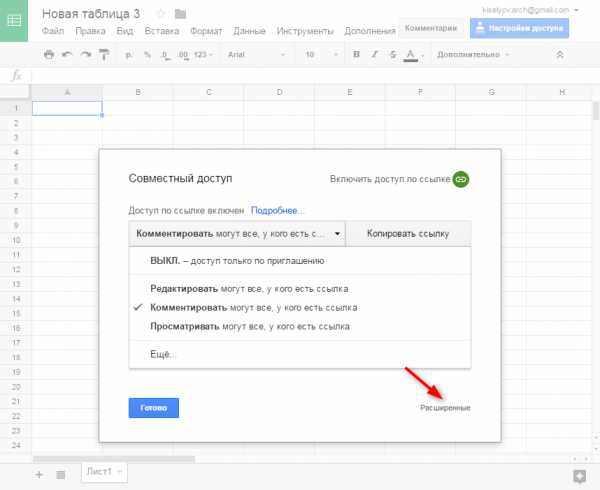Click the print icon in the toolbar
Viewport: 600px width, 490px height.
[x=50, y=54]
